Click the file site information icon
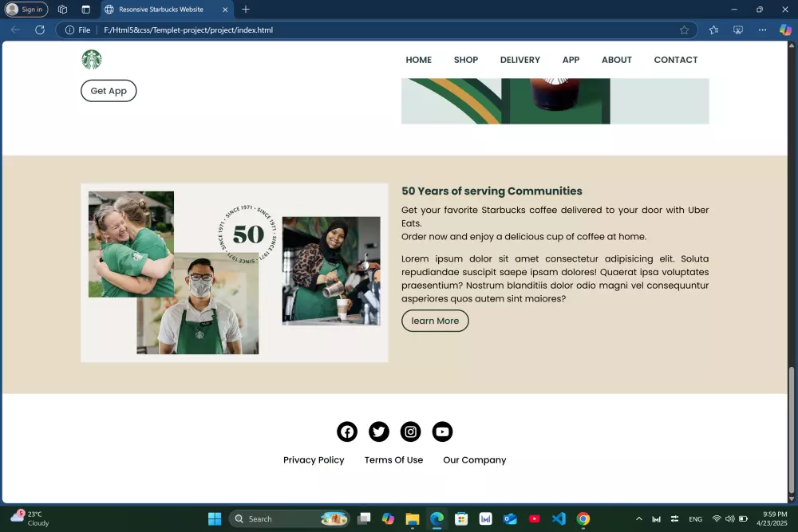The height and width of the screenshot is (532, 798). (x=69, y=30)
